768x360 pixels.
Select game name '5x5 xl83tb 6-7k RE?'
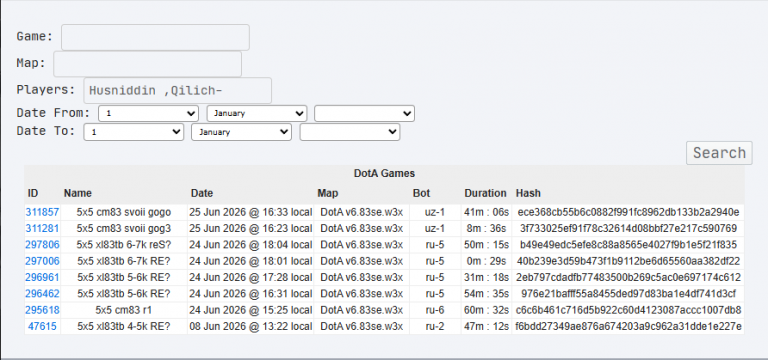(x=124, y=261)
